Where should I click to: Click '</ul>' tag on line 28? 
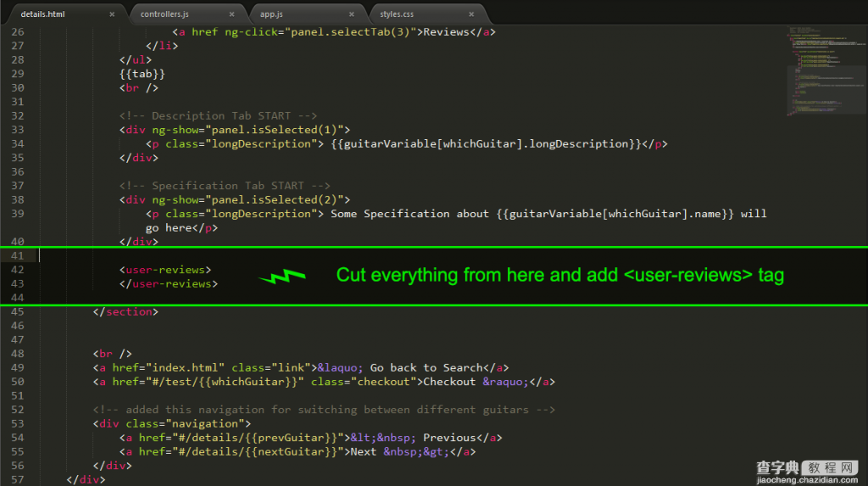tap(136, 60)
